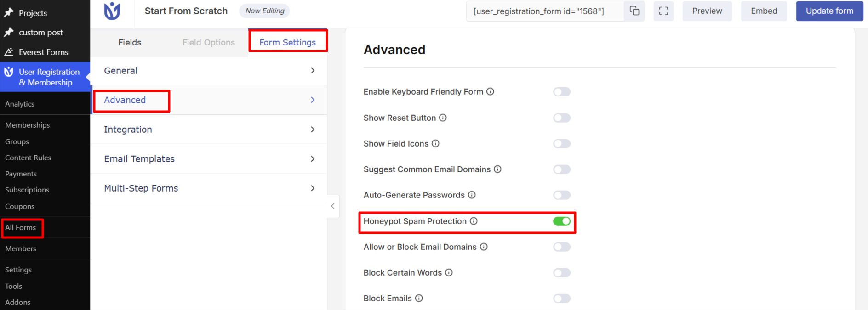Image resolution: width=868 pixels, height=310 pixels.
Task: Expand Multi-Step Forms chevron
Action: [313, 188]
